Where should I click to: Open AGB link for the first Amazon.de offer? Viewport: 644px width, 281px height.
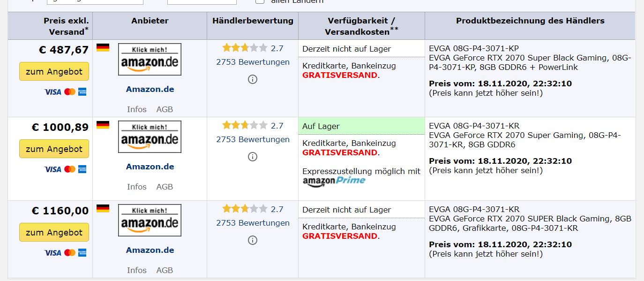(x=165, y=109)
